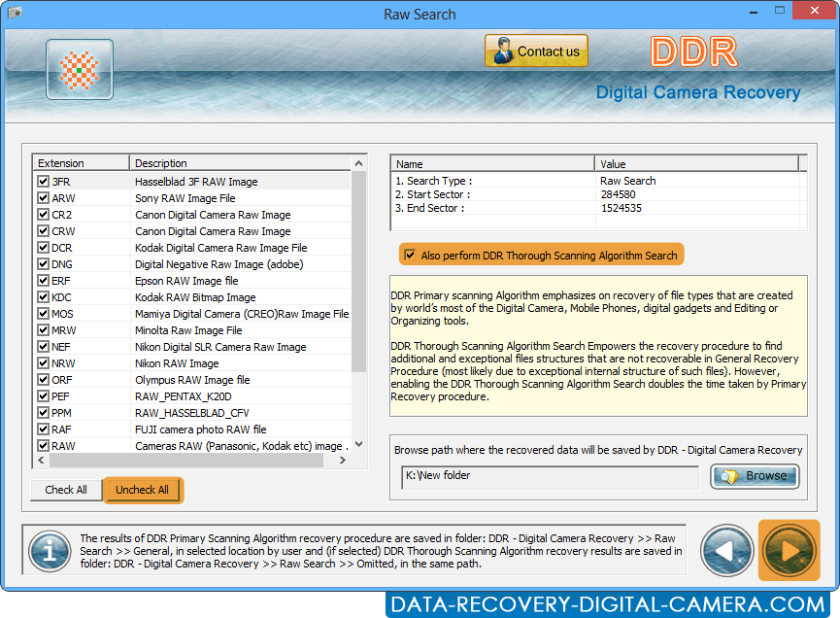Disable DDR Thorough Scanning Algorithm Search
Viewport: 840px width, 618px height.
pyautogui.click(x=410, y=255)
